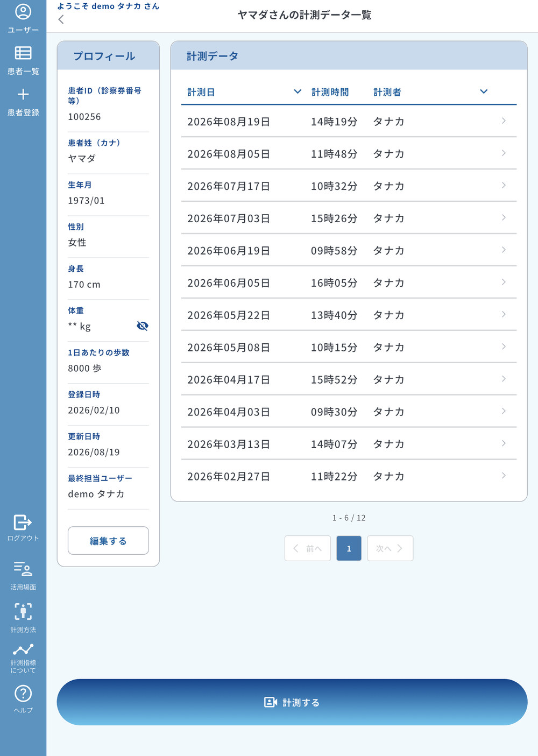The image size is (538, 756).
Task: Open 2026年05月22日 row arrow
Action: point(504,315)
